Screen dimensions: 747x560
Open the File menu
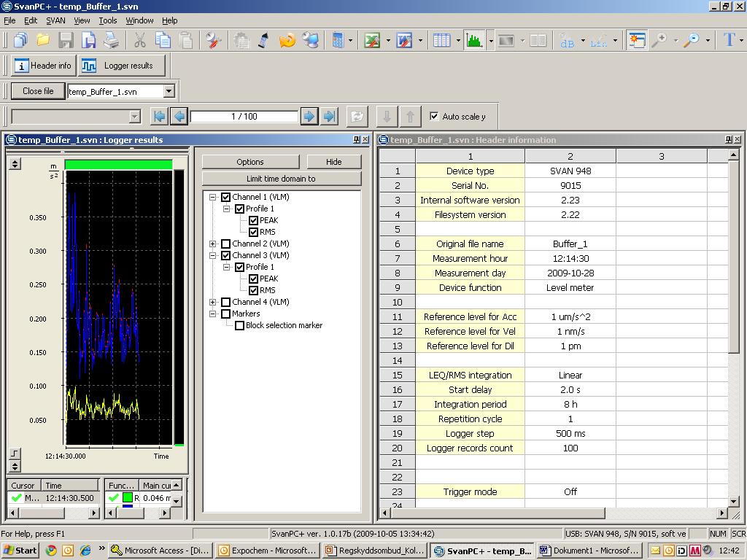pos(9,20)
